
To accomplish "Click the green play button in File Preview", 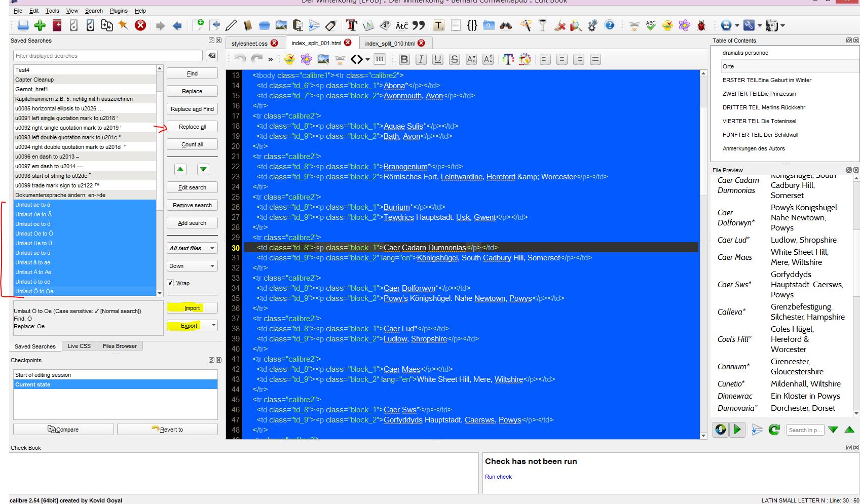I will [737, 430].
